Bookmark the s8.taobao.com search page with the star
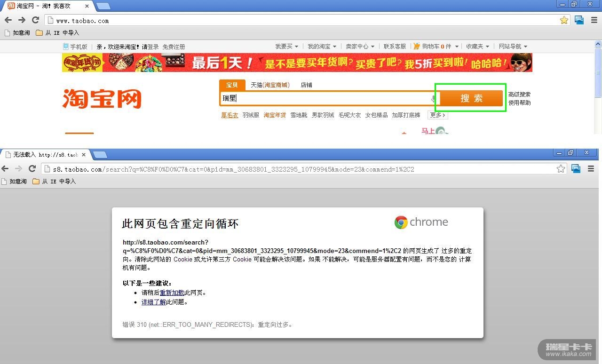Viewport: 602px width, 364px height. click(x=561, y=169)
